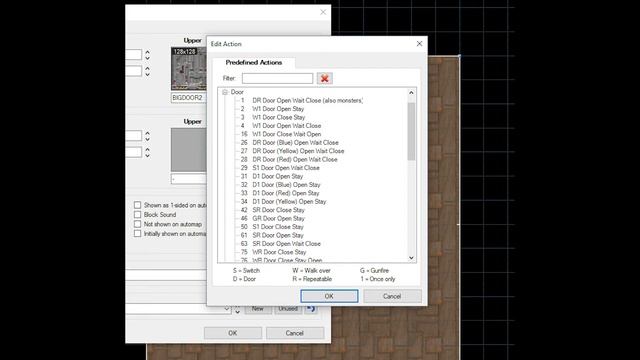
Task: Cancel the Edit Action dialog
Action: [392, 296]
